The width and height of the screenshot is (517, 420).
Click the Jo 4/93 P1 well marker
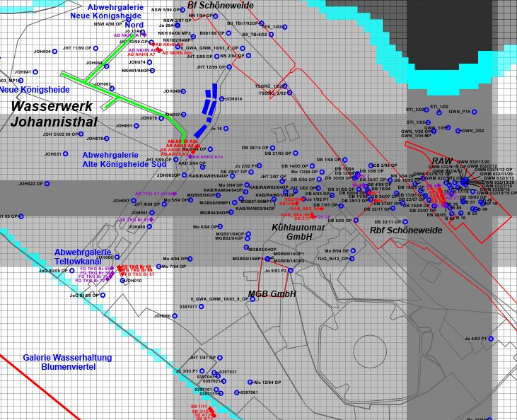pyautogui.click(x=491, y=339)
